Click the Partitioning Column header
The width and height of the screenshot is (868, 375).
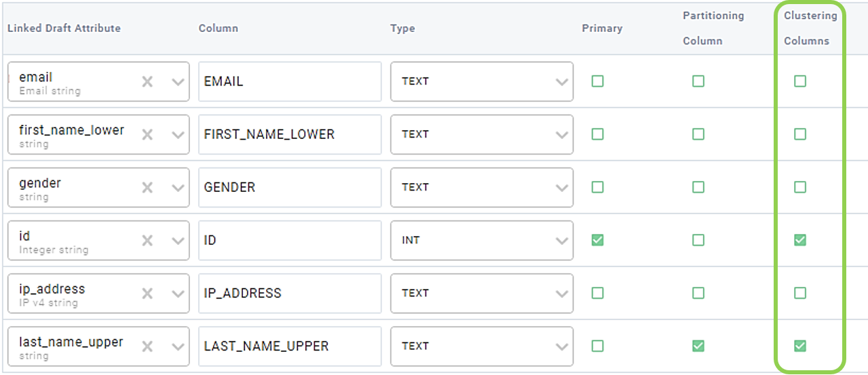(713, 28)
